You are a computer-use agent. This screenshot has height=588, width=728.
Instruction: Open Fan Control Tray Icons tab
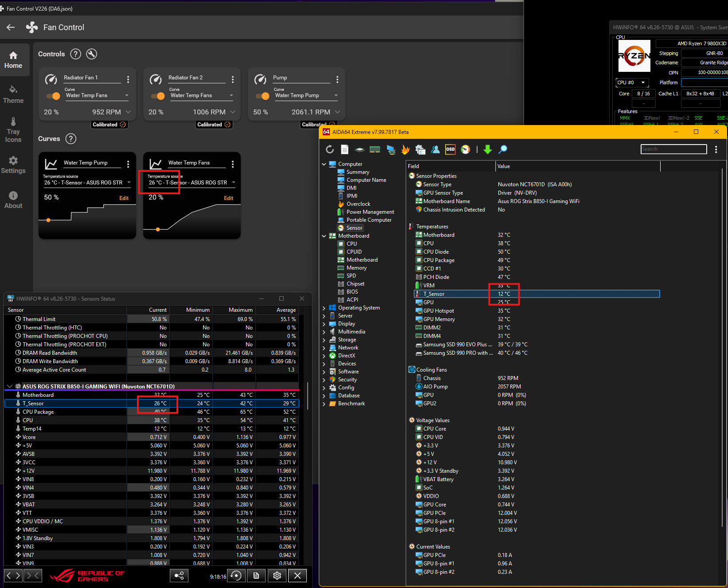(x=13, y=130)
